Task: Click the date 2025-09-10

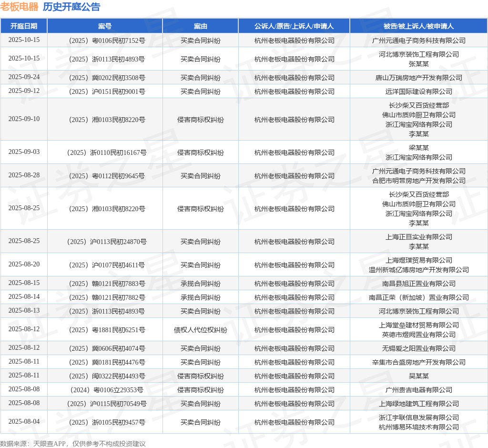Action: pyautogui.click(x=24, y=119)
